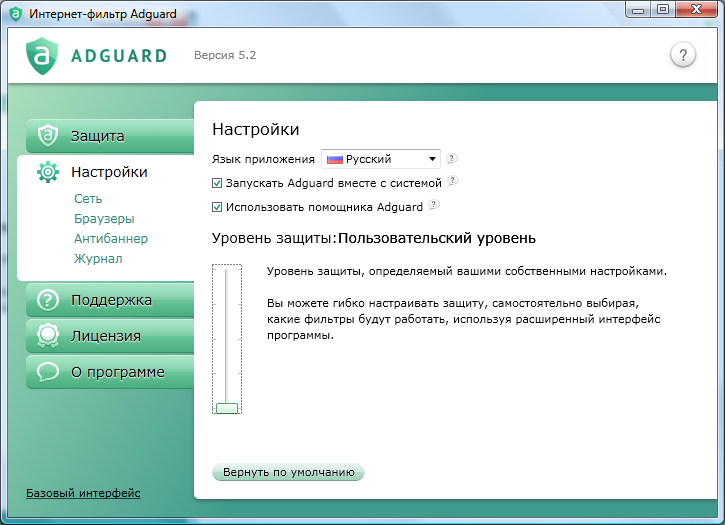Click the gear icon beside Настройки

[48, 172]
